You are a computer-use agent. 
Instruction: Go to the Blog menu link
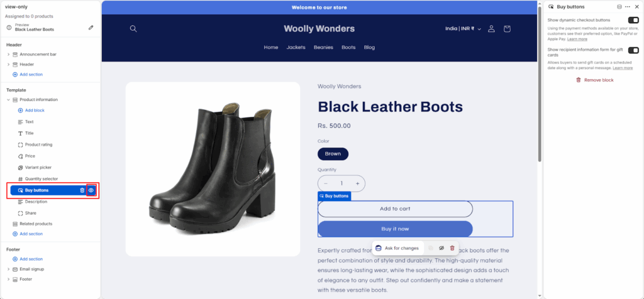[369, 47]
